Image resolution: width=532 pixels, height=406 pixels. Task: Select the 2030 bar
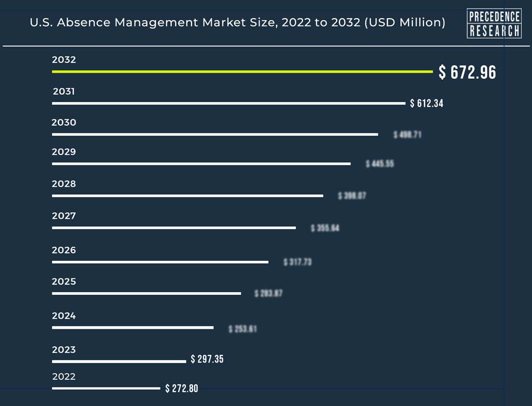pyautogui.click(x=215, y=135)
